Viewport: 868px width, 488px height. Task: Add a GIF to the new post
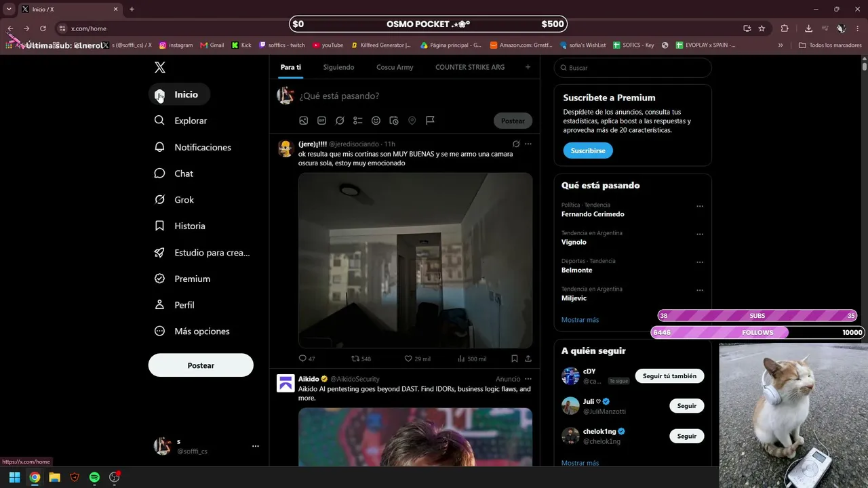[x=321, y=121]
